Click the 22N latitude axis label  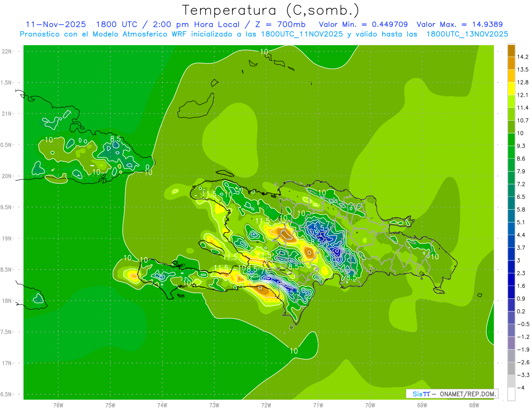(x=7, y=51)
